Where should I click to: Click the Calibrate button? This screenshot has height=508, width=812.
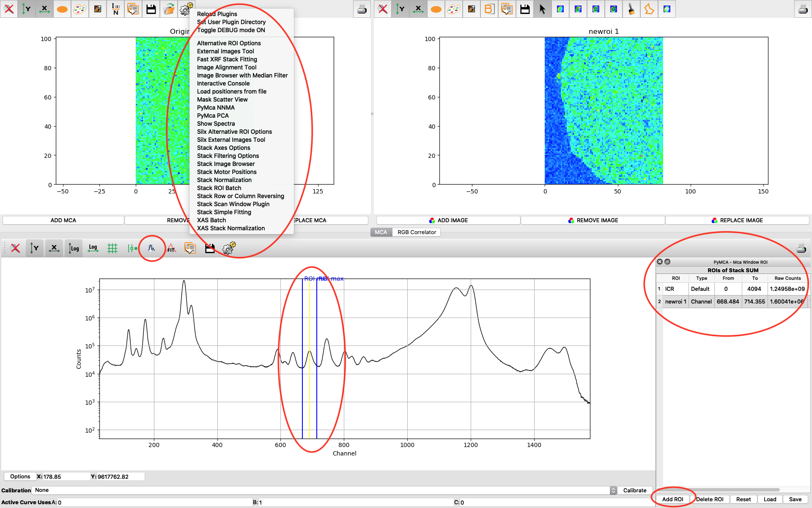tap(635, 490)
